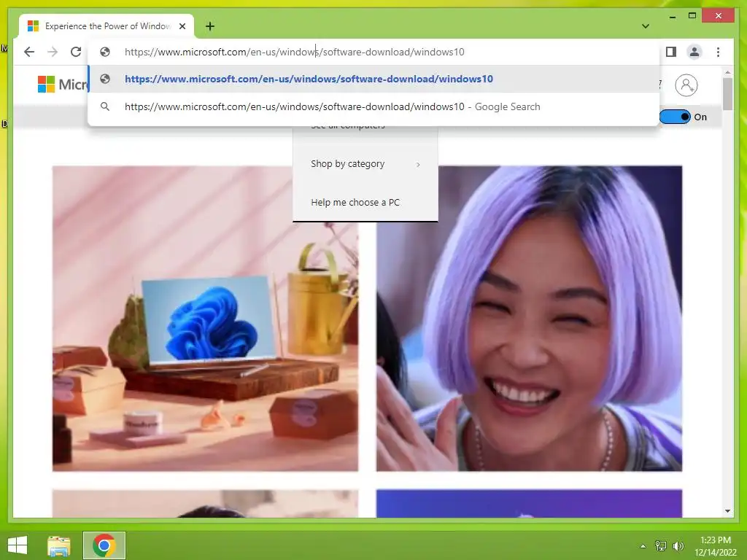Open a new tab with plus button

tap(210, 26)
